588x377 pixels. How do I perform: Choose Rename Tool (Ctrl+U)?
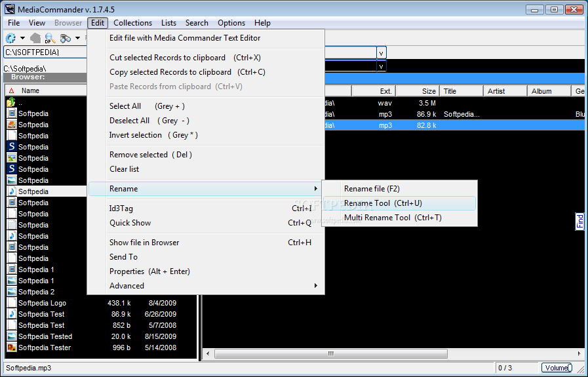pyautogui.click(x=400, y=203)
